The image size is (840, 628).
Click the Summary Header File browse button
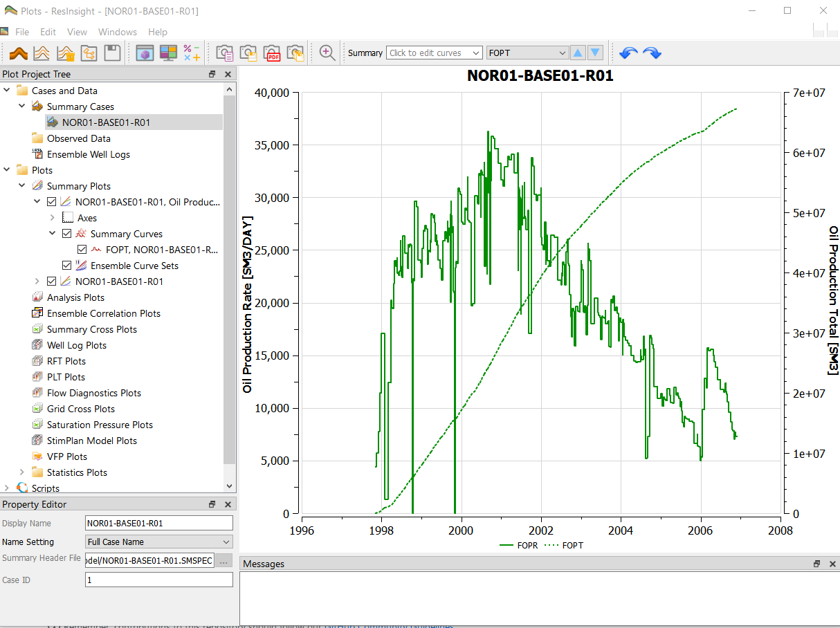point(223,560)
